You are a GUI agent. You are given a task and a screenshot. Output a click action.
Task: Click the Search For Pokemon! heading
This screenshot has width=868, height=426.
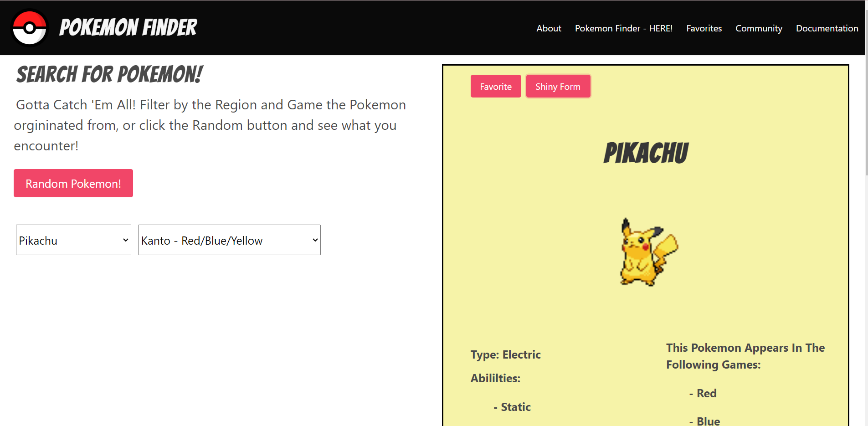coord(109,75)
